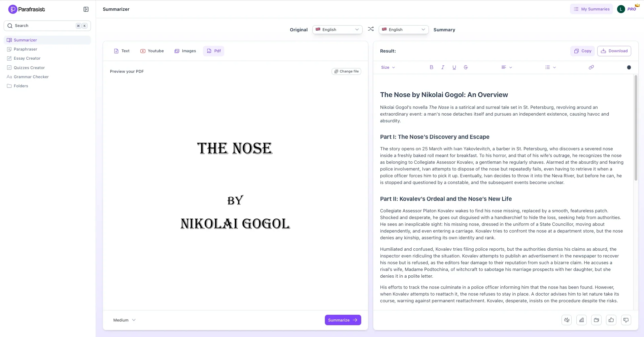Insert a link with the link icon
The width and height of the screenshot is (644, 337).
591,67
